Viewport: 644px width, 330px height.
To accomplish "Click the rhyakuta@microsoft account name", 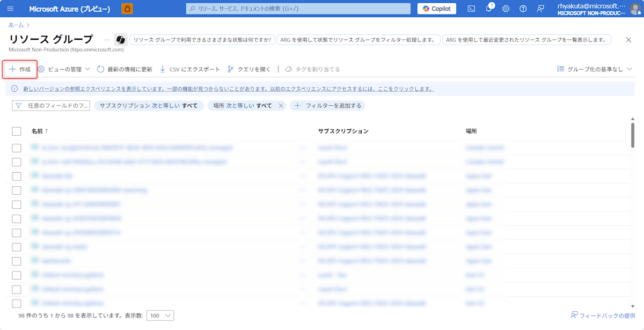I will tap(591, 5).
